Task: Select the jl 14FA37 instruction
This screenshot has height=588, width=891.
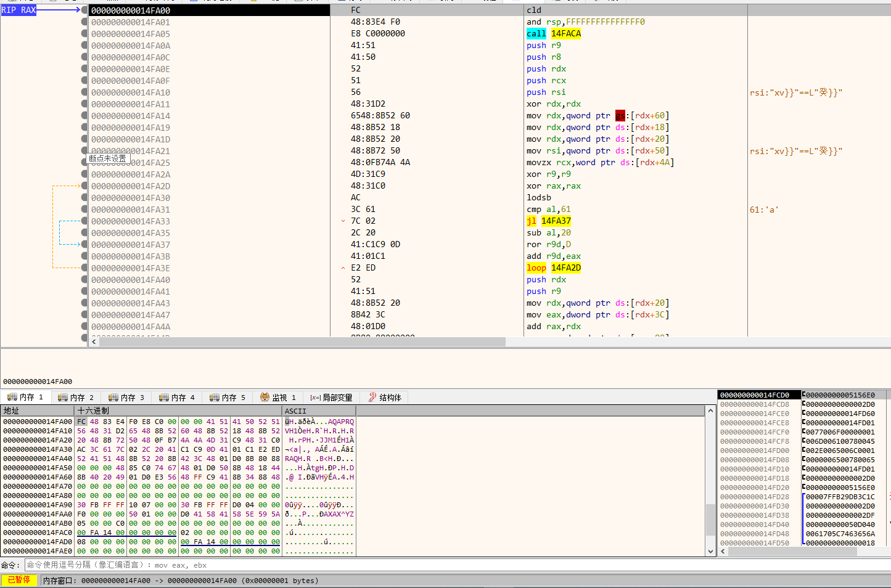Action: [549, 221]
